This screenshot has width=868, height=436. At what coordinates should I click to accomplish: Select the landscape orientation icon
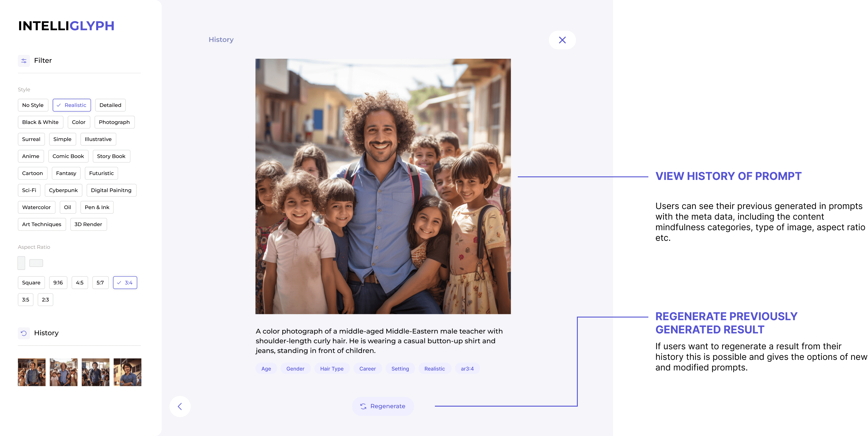[36, 263]
